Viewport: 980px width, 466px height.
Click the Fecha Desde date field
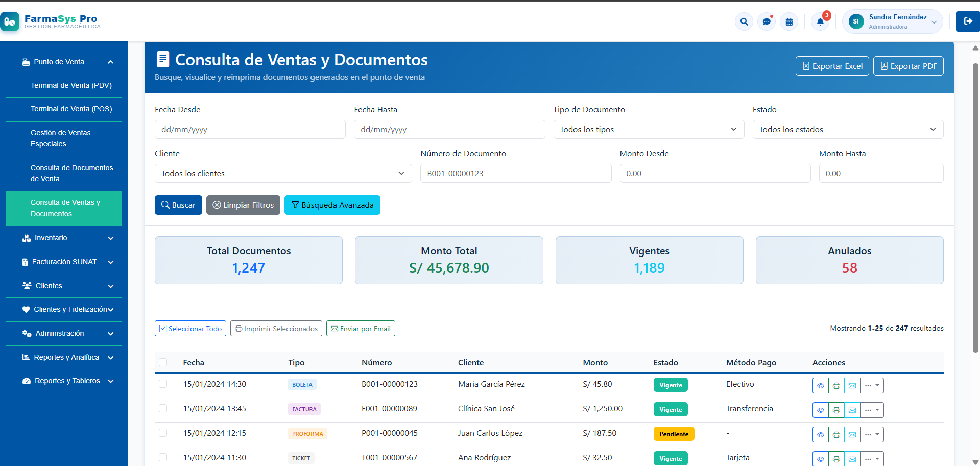pos(250,129)
